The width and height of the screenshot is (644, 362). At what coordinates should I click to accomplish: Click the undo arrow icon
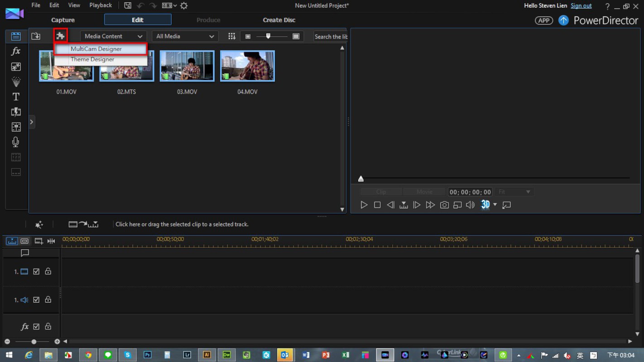pyautogui.click(x=140, y=5)
